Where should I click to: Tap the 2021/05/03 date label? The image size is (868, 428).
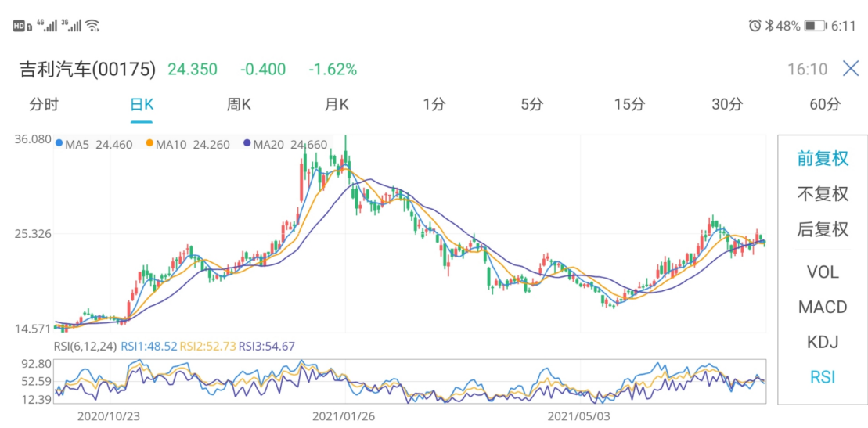(580, 415)
